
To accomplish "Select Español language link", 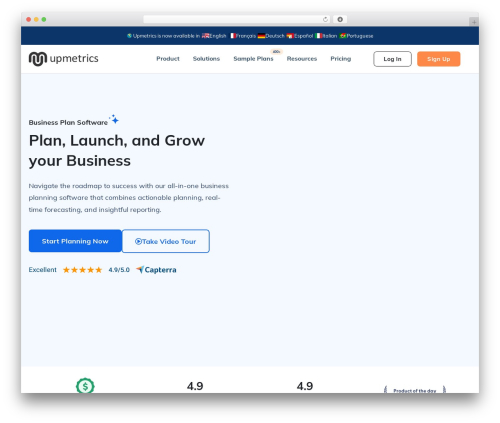I will coord(300,36).
